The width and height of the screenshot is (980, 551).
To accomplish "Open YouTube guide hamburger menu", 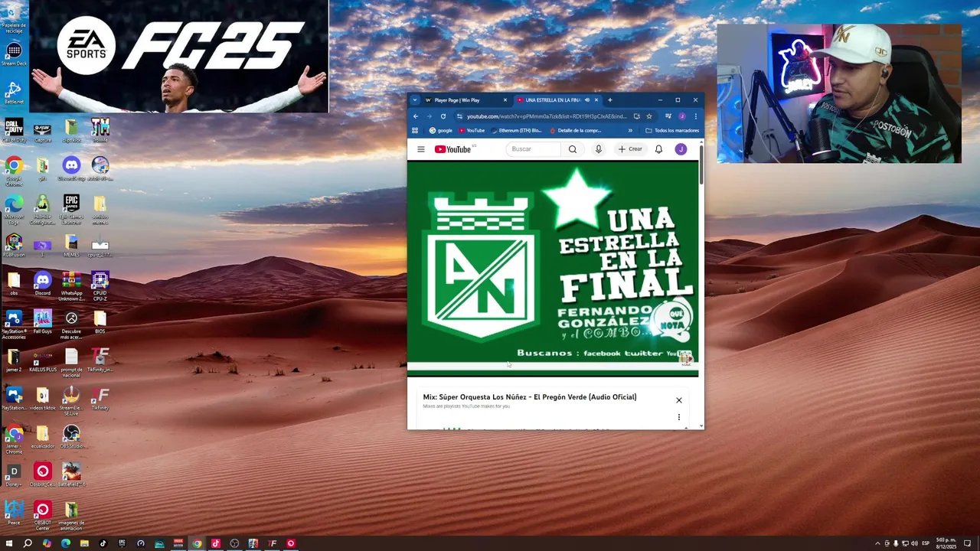I will click(420, 149).
